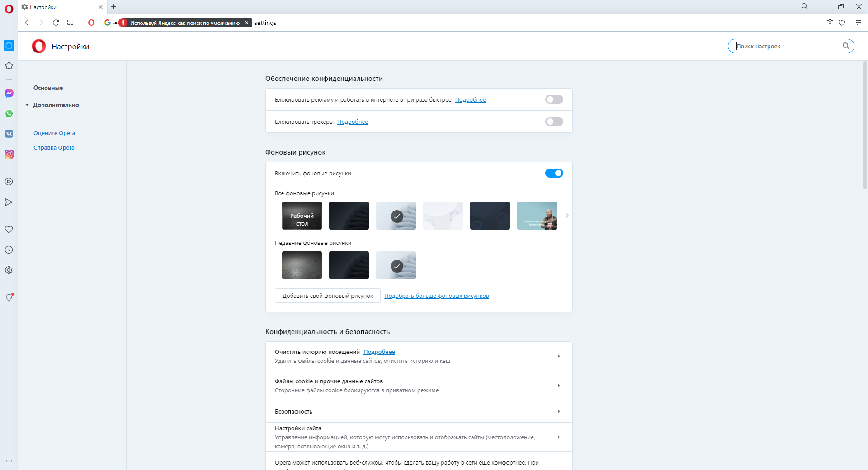This screenshot has width=868, height=470.
Task: Click the address bar showing settings
Action: (538, 23)
